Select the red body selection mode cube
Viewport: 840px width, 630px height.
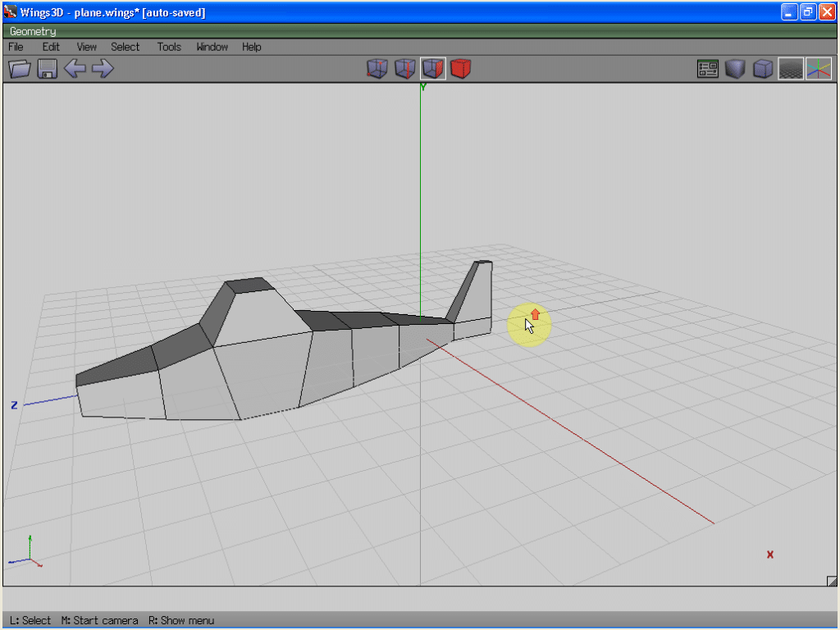click(x=461, y=69)
